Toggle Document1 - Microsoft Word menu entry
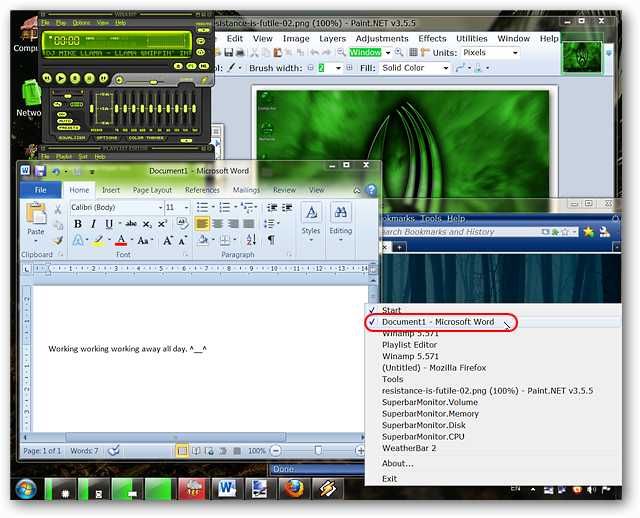 (x=493, y=322)
